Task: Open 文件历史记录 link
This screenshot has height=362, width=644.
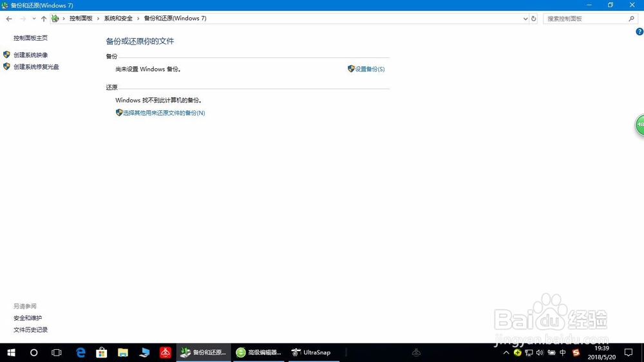Action: 30,330
